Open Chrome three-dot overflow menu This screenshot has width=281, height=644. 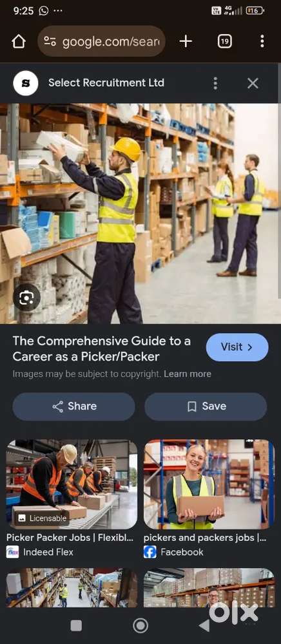click(x=262, y=41)
